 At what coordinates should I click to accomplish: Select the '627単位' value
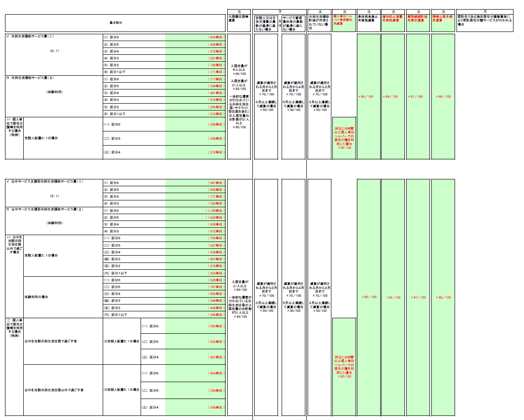click(216, 245)
